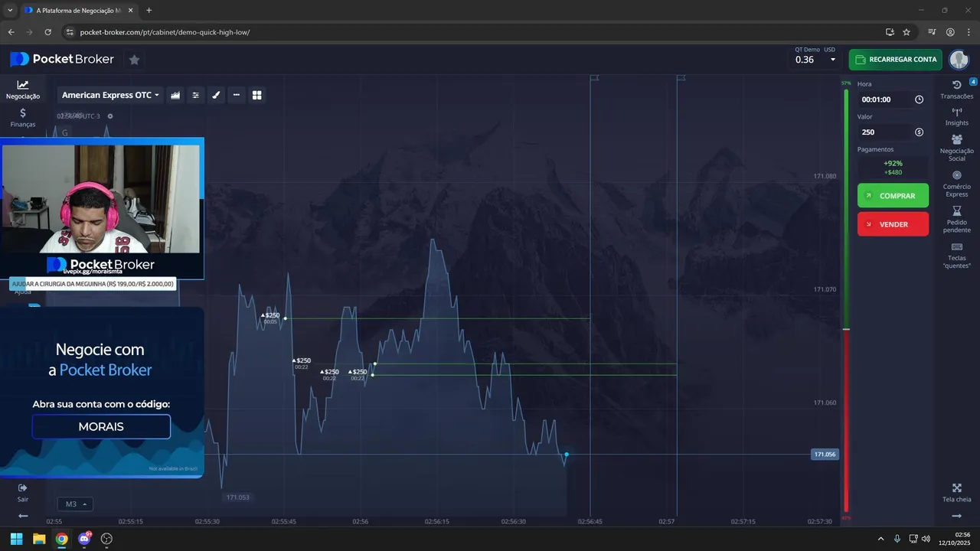
Task: Click the 171.056 current price label
Action: [825, 455]
